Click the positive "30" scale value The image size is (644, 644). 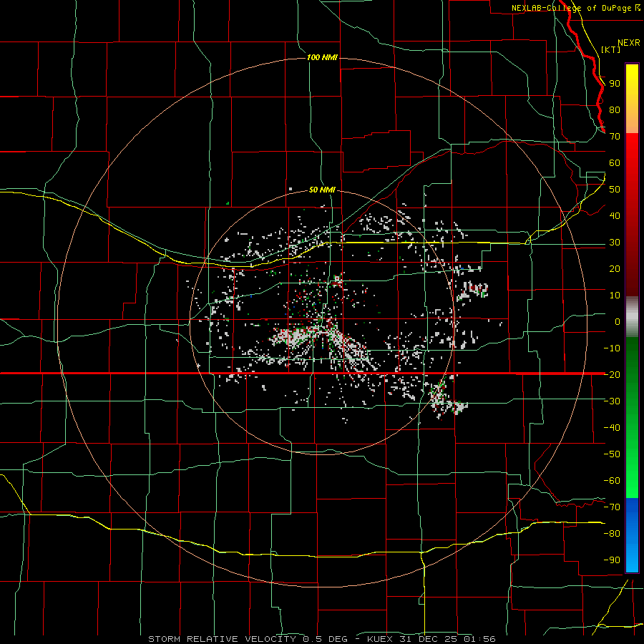click(x=615, y=243)
